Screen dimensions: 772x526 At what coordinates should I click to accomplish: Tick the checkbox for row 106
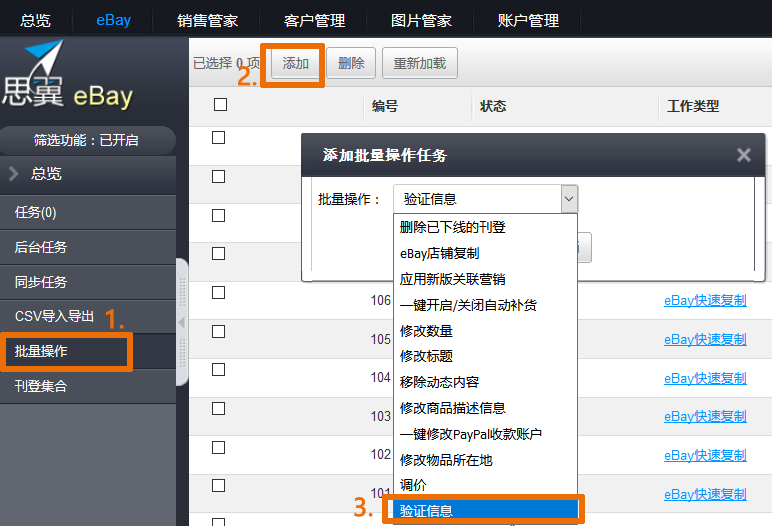(x=219, y=293)
